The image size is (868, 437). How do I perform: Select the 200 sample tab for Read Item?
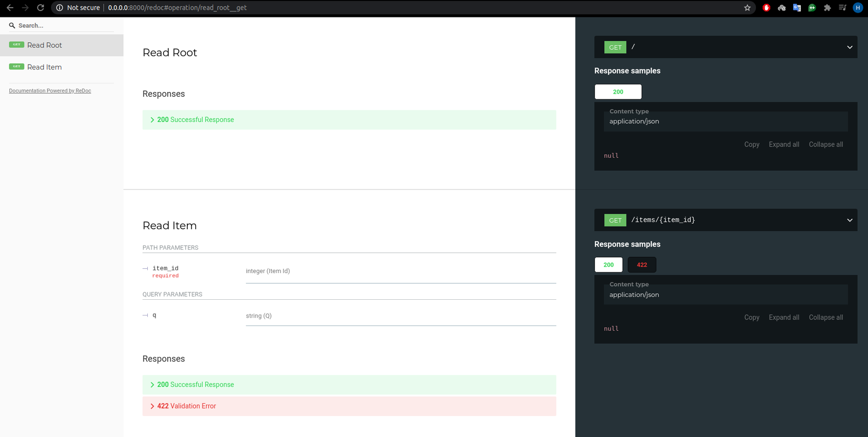tap(609, 265)
